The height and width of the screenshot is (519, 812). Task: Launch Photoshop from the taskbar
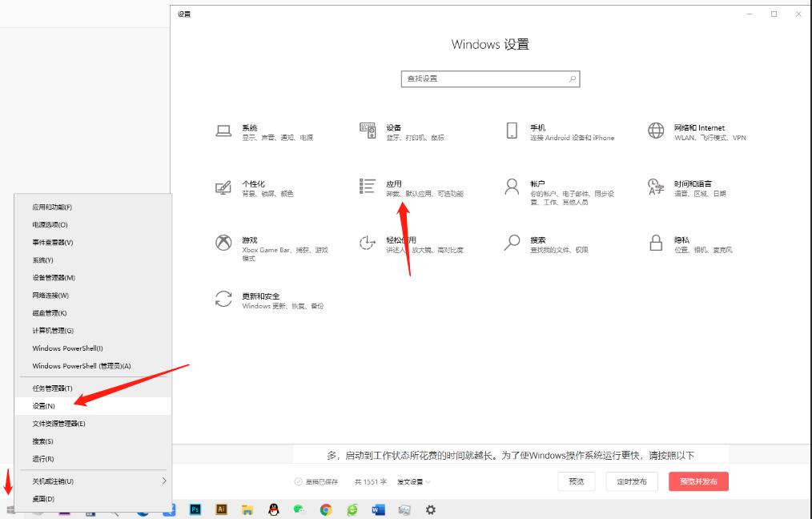(x=195, y=509)
